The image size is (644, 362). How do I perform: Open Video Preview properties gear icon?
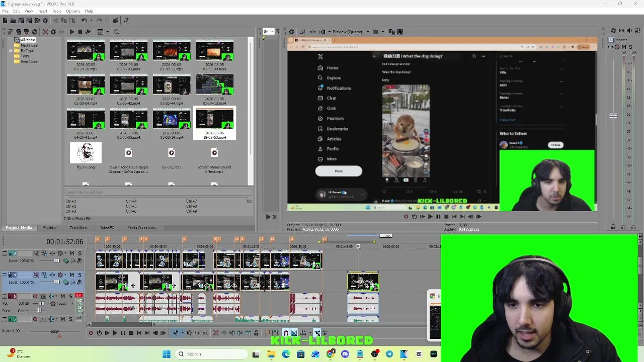(291, 32)
